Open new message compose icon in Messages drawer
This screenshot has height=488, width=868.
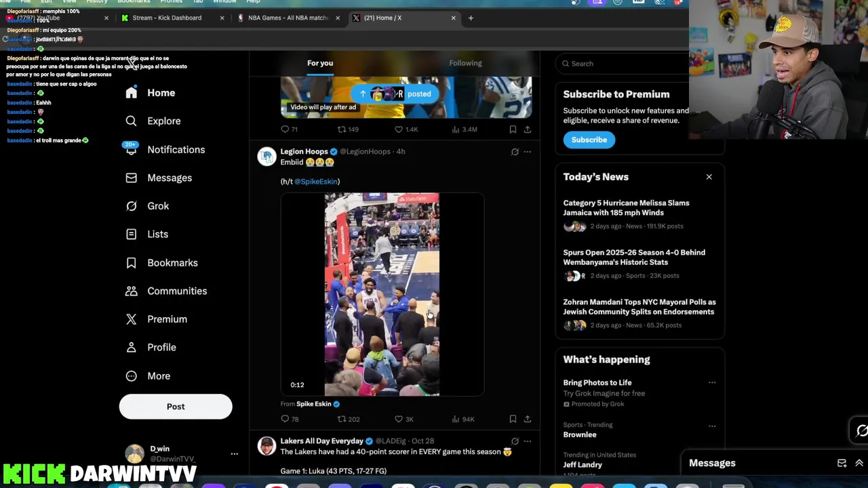[842, 463]
